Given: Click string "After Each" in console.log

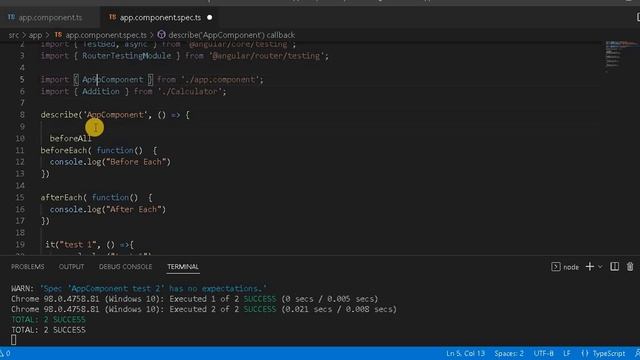Looking at the screenshot, I should [133, 209].
